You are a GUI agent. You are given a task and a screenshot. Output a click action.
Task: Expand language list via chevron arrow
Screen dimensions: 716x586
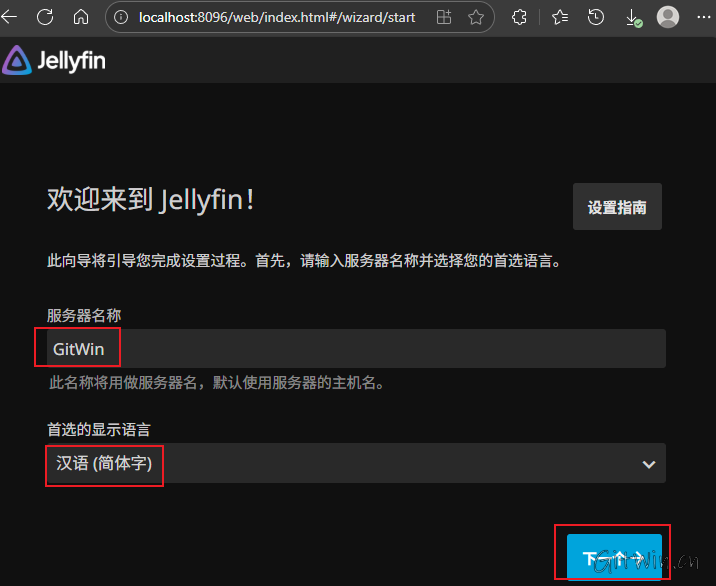click(649, 465)
